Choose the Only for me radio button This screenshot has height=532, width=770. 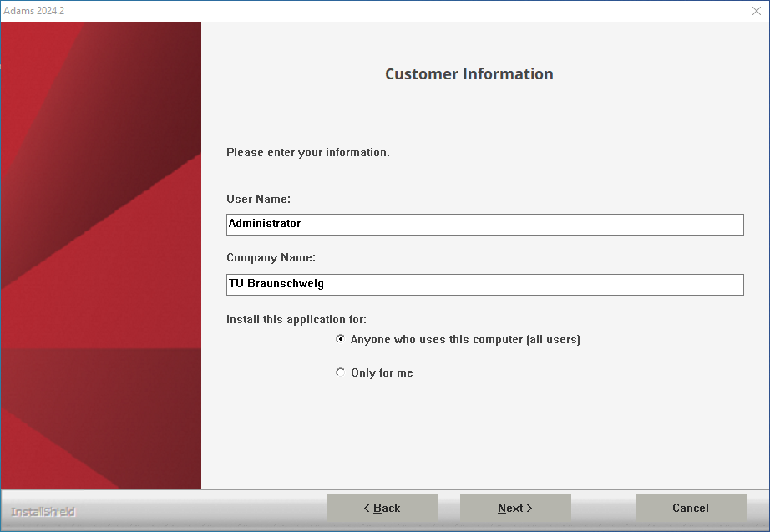click(340, 372)
